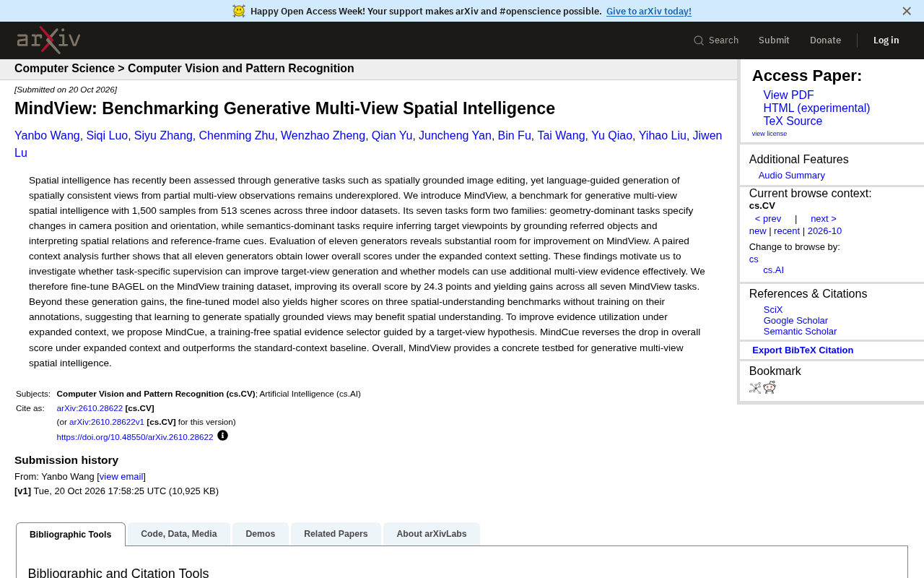Open SciX references link

coord(773,310)
